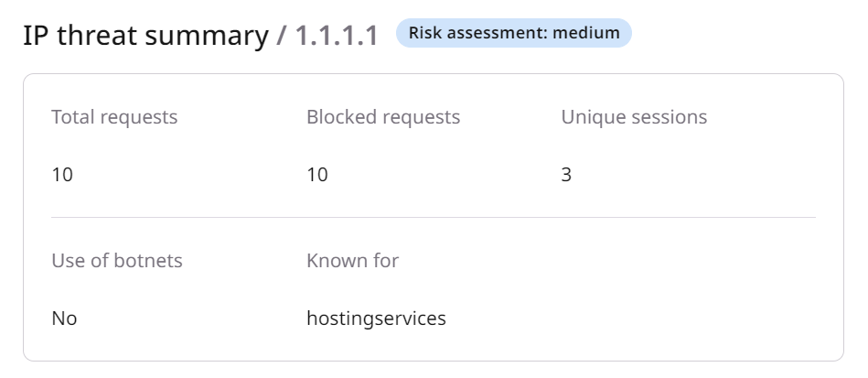868x378 pixels.
Task: Click the slash separator before the IP address
Action: pos(282,37)
